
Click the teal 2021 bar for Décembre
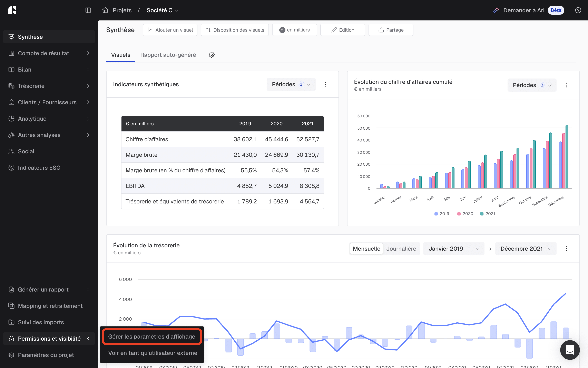tap(567, 156)
